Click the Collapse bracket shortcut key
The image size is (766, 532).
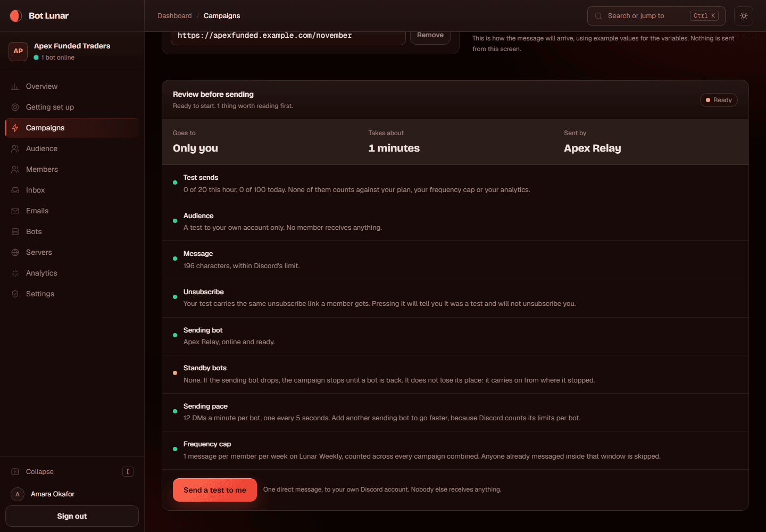(x=128, y=472)
